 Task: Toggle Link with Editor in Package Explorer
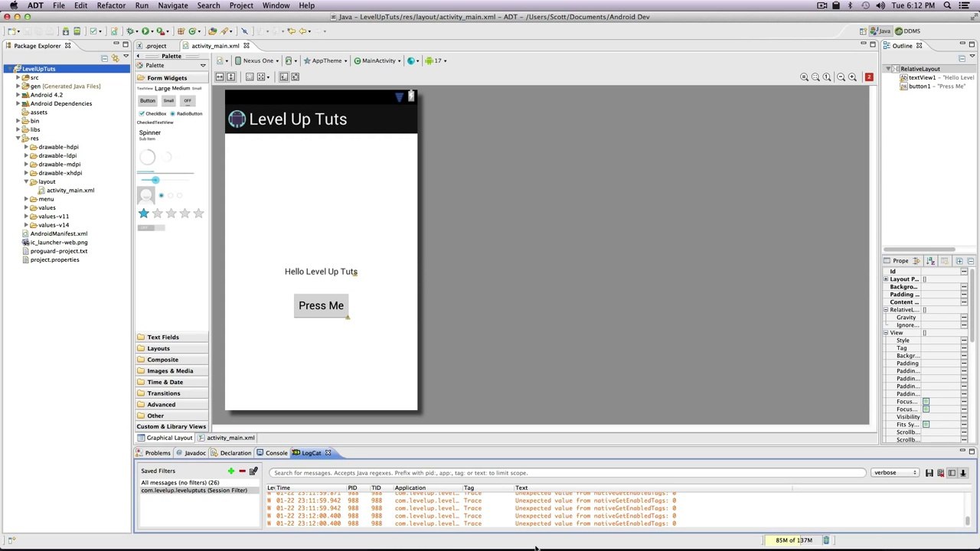(x=115, y=58)
